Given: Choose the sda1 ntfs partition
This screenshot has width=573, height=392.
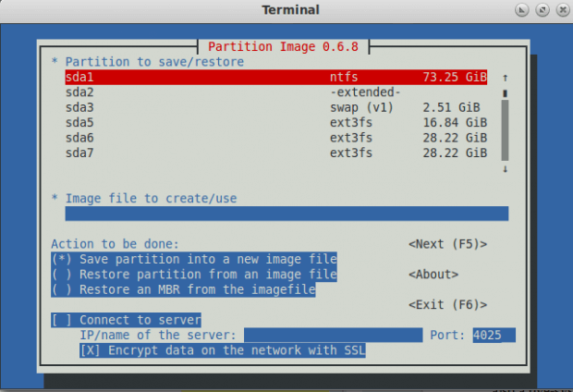Looking at the screenshot, I should coord(276,77).
